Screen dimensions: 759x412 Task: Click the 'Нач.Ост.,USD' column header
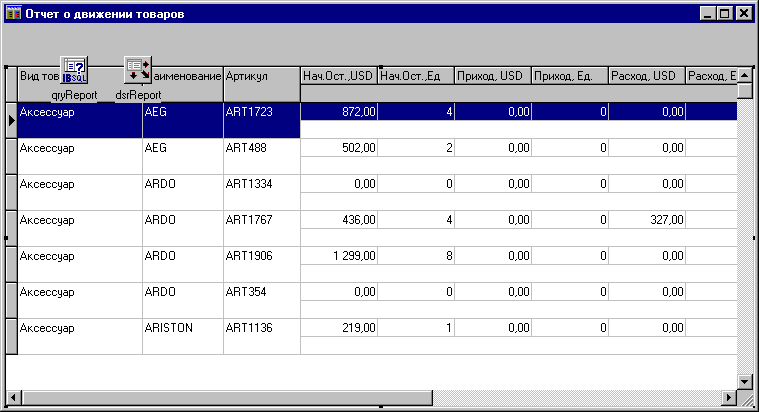click(x=338, y=76)
